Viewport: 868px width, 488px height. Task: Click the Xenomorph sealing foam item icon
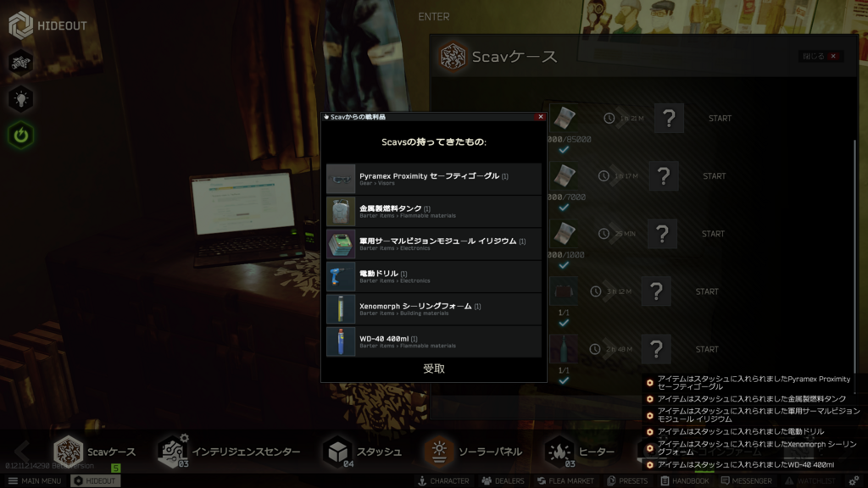point(341,309)
